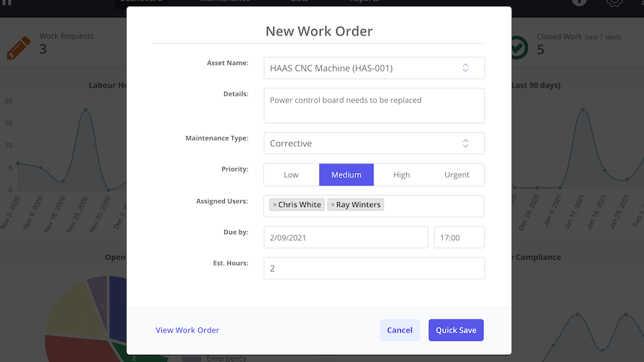Viewport: 644px width, 362px height.
Task: Expand the Maintenance Type dropdown
Action: click(x=373, y=143)
